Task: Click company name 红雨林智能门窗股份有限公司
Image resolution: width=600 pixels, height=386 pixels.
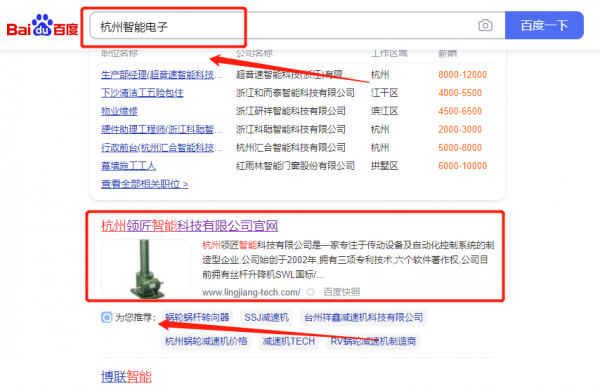Action: click(295, 166)
